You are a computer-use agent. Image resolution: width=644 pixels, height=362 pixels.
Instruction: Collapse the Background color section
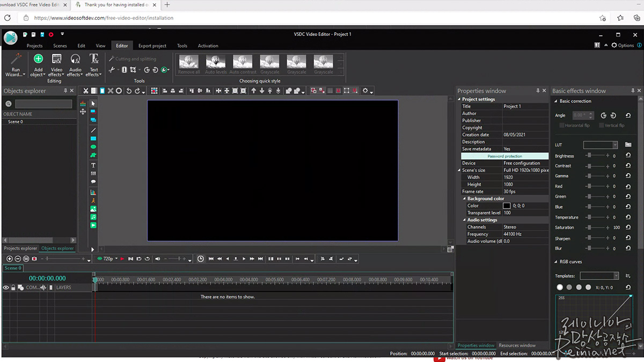click(464, 198)
